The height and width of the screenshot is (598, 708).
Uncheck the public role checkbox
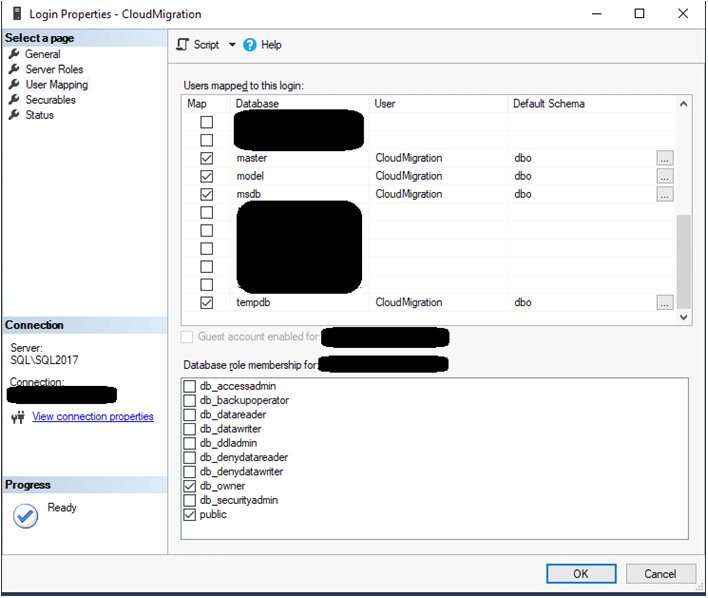click(x=190, y=514)
